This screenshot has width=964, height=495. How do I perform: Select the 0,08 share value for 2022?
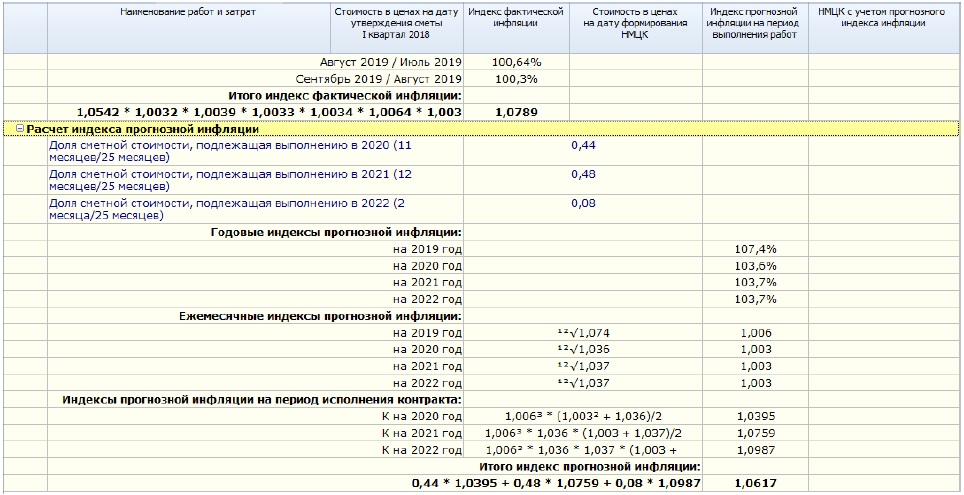point(583,203)
